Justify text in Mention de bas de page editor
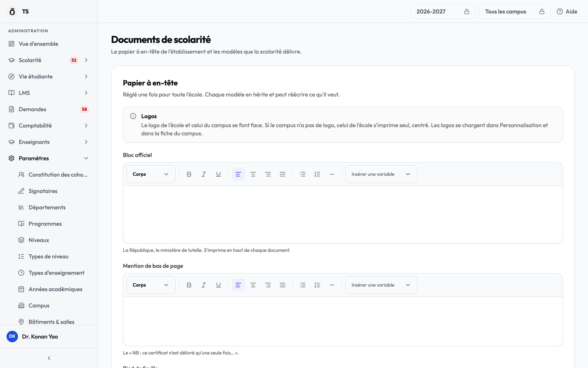The height and width of the screenshot is (368, 588). pyautogui.click(x=282, y=285)
